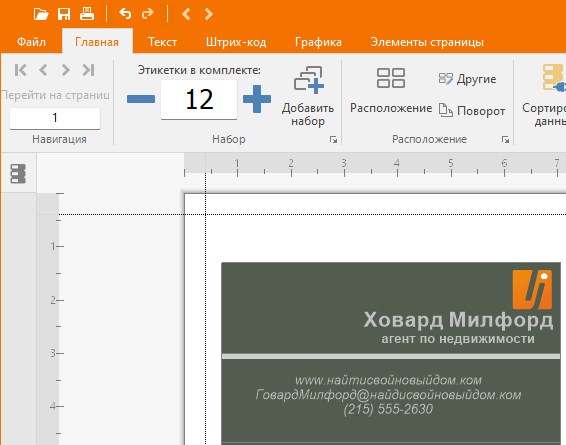Expand Набор group dialog launcher
566x445 pixels.
(334, 140)
